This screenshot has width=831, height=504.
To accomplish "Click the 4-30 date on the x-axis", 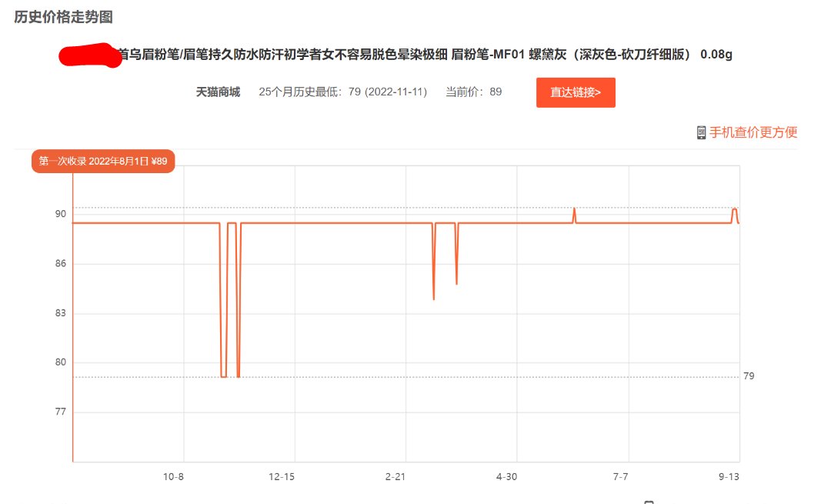I will [506, 477].
